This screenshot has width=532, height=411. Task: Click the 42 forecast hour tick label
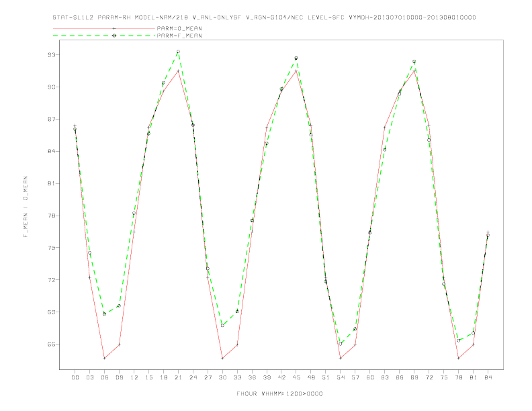point(281,377)
